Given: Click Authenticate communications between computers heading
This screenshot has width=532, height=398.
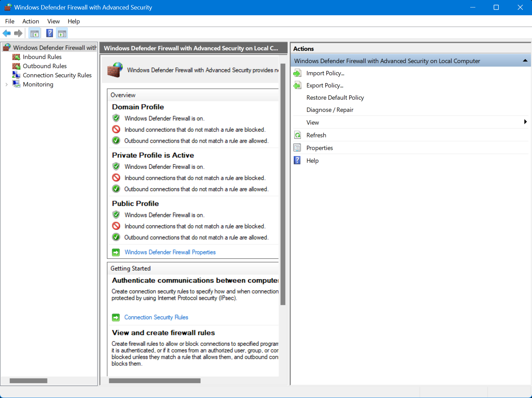Looking at the screenshot, I should 195,280.
